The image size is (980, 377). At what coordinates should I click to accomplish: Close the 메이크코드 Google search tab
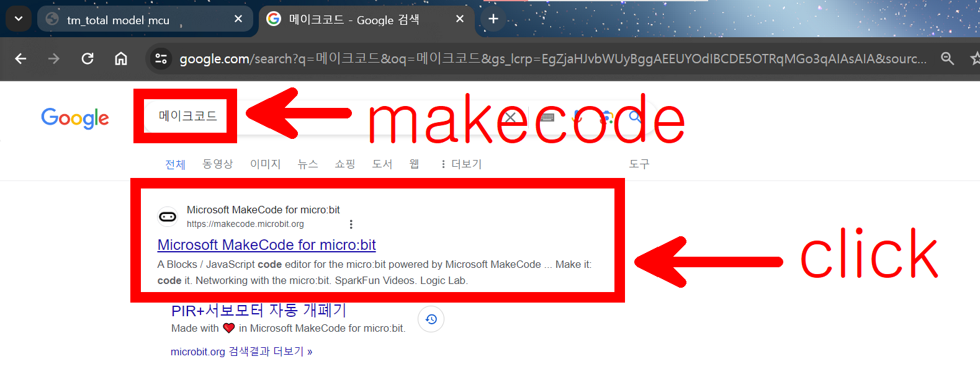tap(460, 19)
